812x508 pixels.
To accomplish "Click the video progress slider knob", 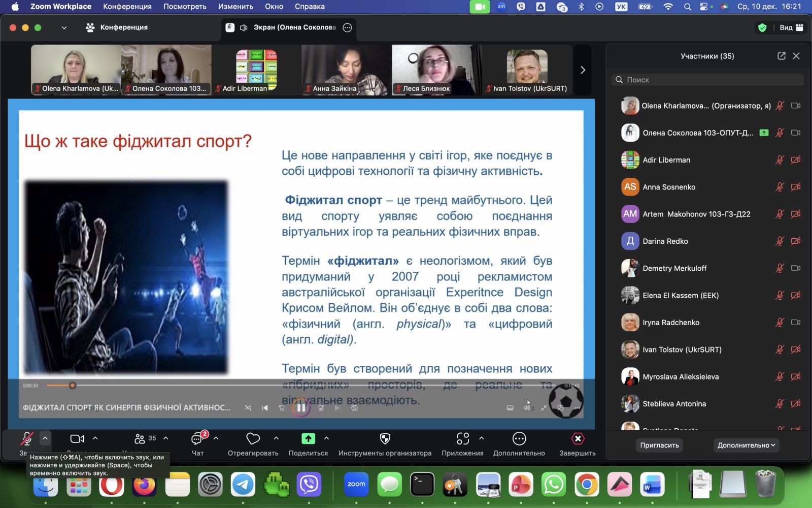I will coord(73,386).
